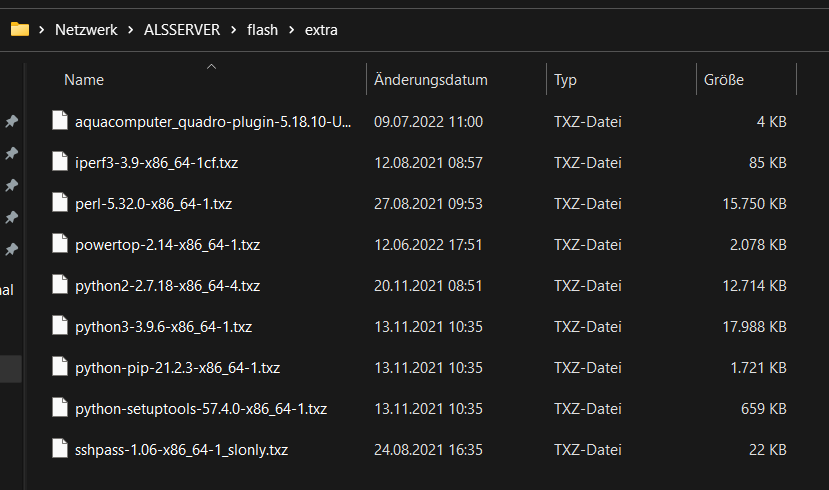Expand the chevron after ALSSERVER breadcrumb
The height and width of the screenshot is (490, 829).
point(233,30)
